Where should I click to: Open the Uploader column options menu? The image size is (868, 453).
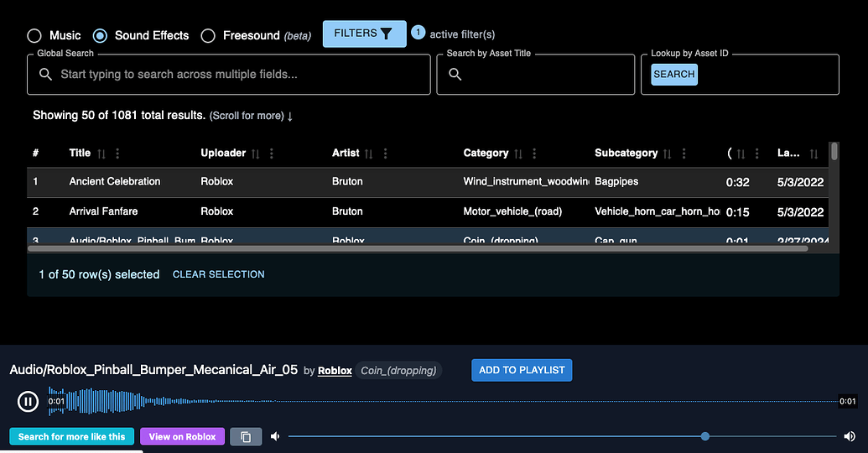coord(271,154)
